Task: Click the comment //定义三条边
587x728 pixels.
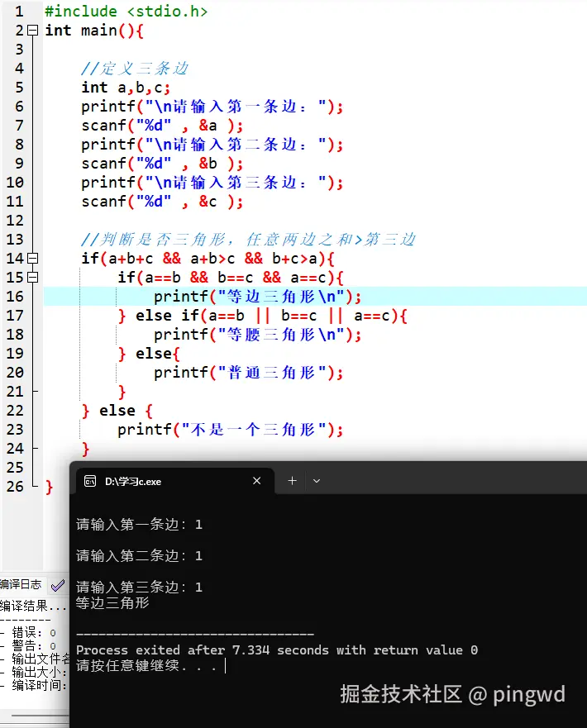Action: (135, 69)
